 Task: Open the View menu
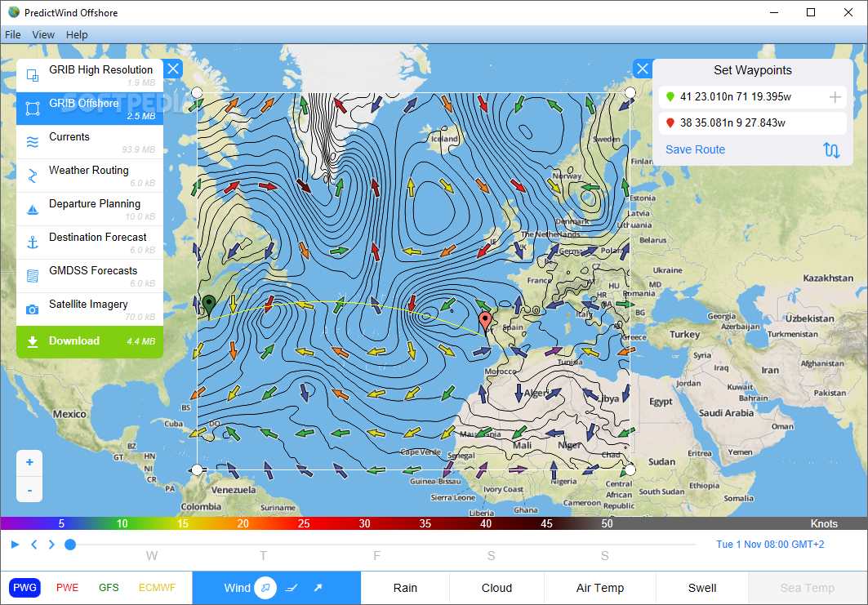(43, 35)
